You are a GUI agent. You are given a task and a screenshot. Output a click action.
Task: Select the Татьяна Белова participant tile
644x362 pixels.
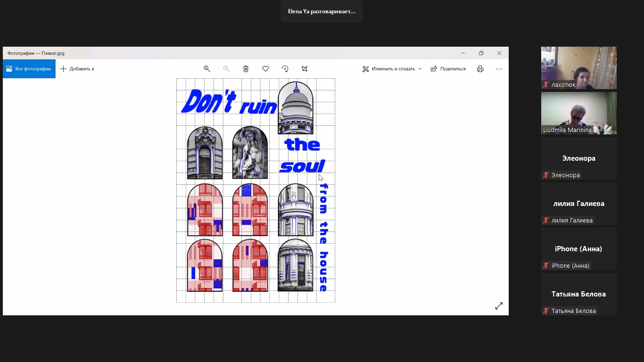(x=579, y=294)
